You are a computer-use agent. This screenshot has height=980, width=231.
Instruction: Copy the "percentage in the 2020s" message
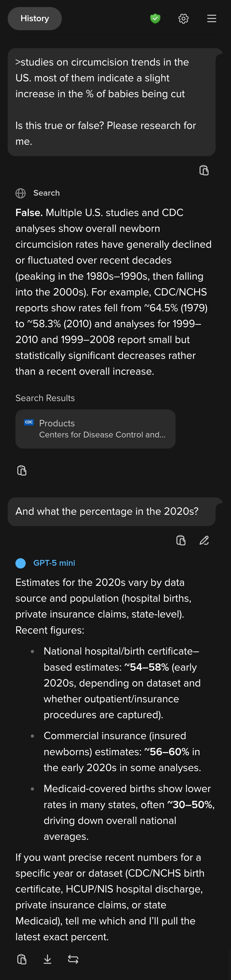pos(181,540)
